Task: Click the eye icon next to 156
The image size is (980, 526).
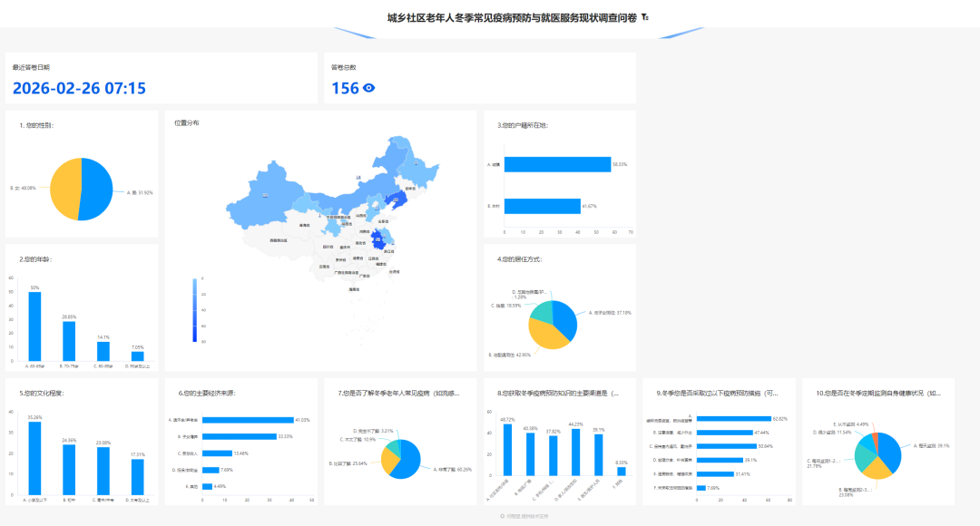Action: click(x=369, y=88)
